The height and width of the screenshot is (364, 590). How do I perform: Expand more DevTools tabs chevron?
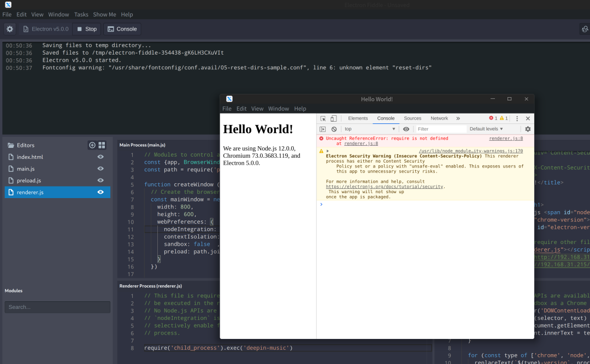click(458, 118)
